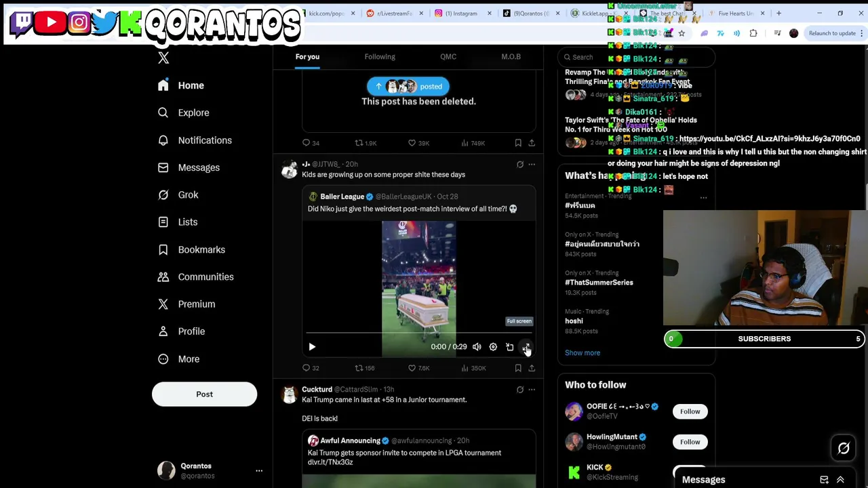Open the dlvr.it/TNx3Gz link
This screenshot has height=488, width=868.
[330, 462]
